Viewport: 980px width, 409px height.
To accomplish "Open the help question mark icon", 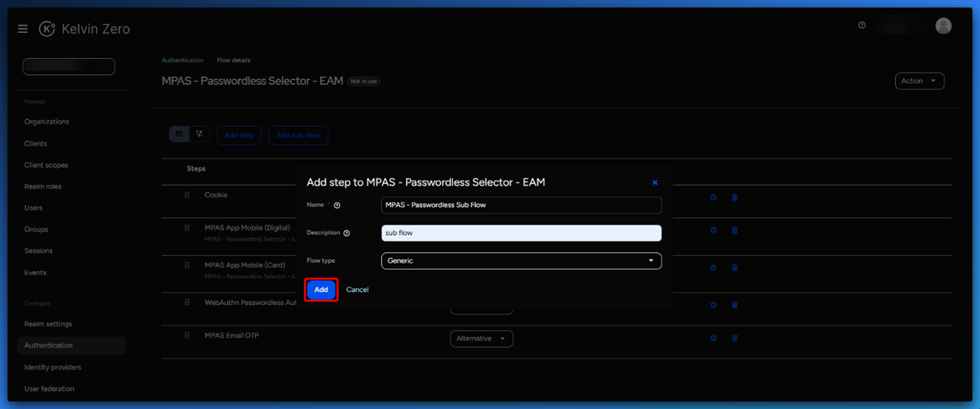I will coord(861,25).
